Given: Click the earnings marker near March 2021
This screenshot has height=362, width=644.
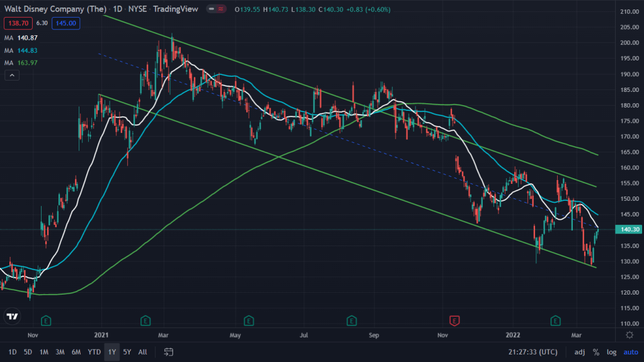Looking at the screenshot, I should coord(145,320).
